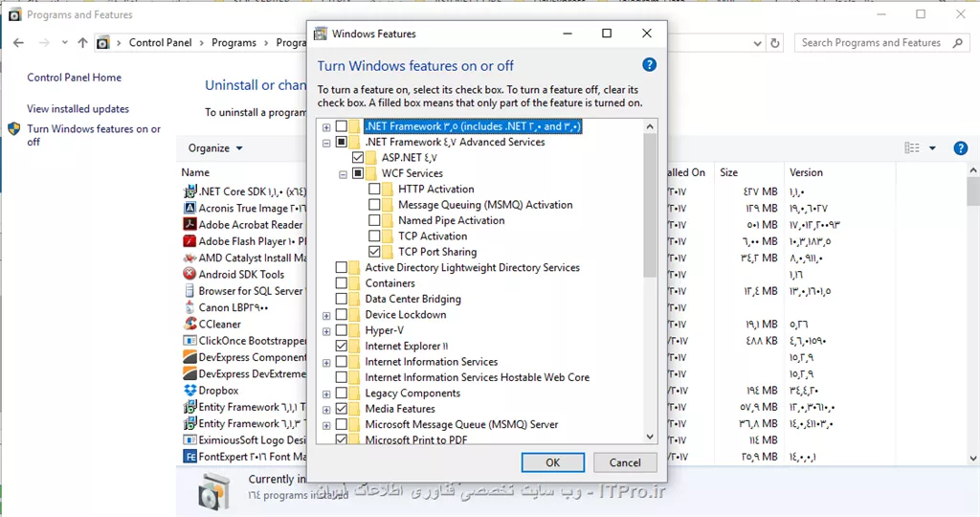Expand the Hyper-V tree node
Viewport: 980px width, 517px height.
326,330
